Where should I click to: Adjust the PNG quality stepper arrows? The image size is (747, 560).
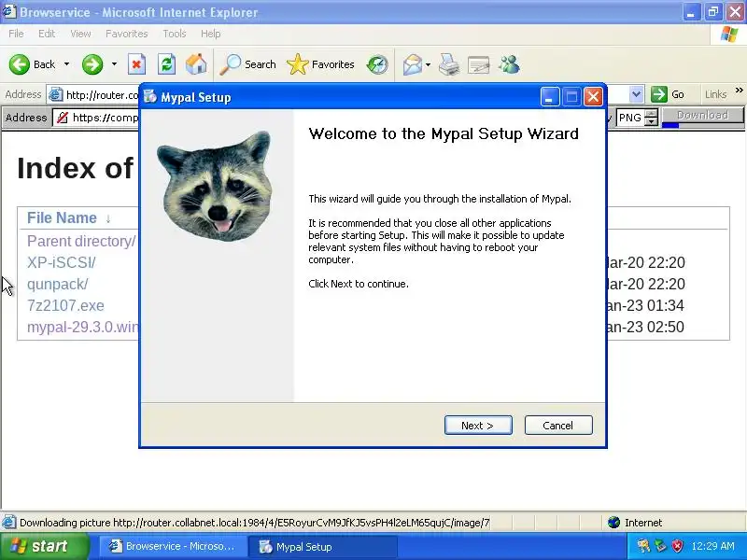[x=651, y=118]
